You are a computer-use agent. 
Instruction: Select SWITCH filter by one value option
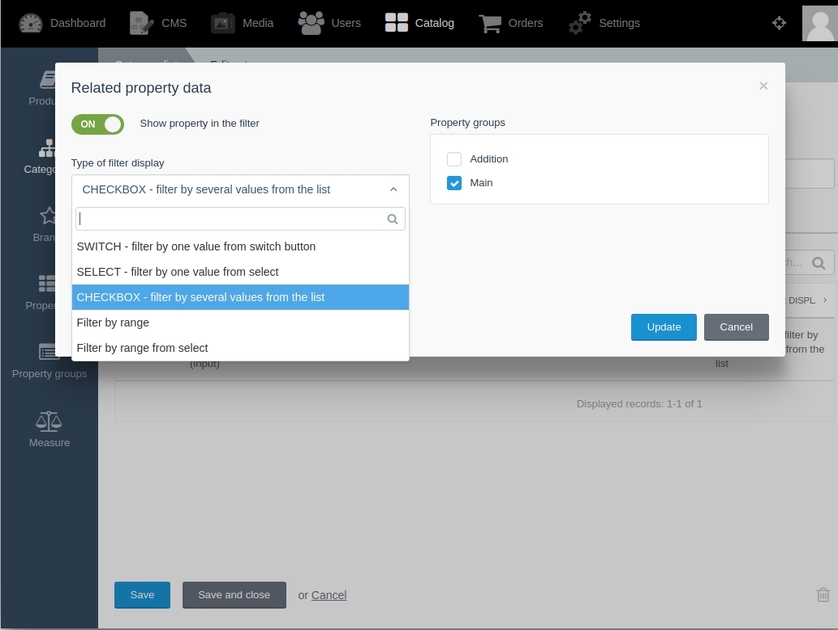pyautogui.click(x=240, y=246)
